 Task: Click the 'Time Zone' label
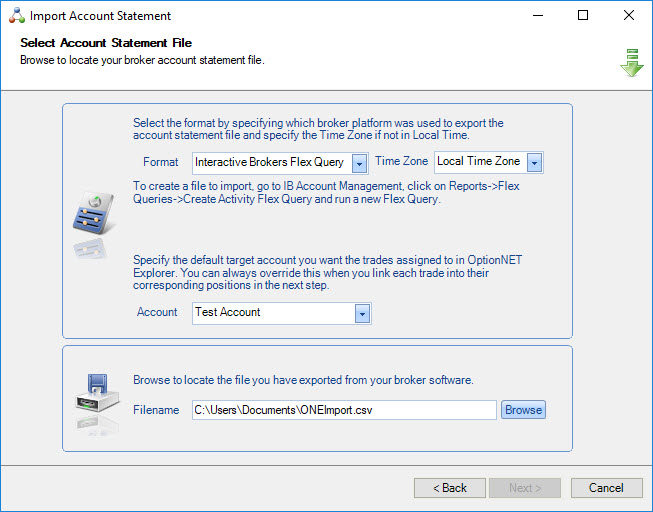pyautogui.click(x=401, y=161)
